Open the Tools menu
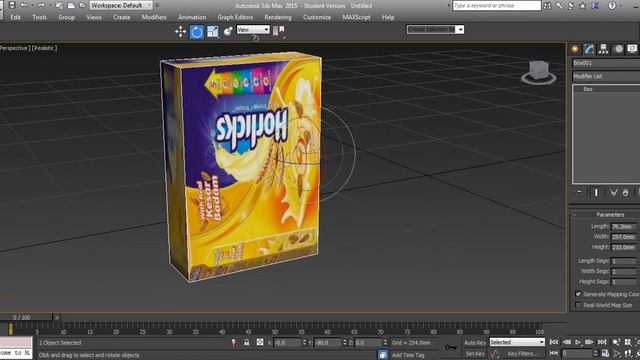Image resolution: width=640 pixels, height=360 pixels. point(40,17)
